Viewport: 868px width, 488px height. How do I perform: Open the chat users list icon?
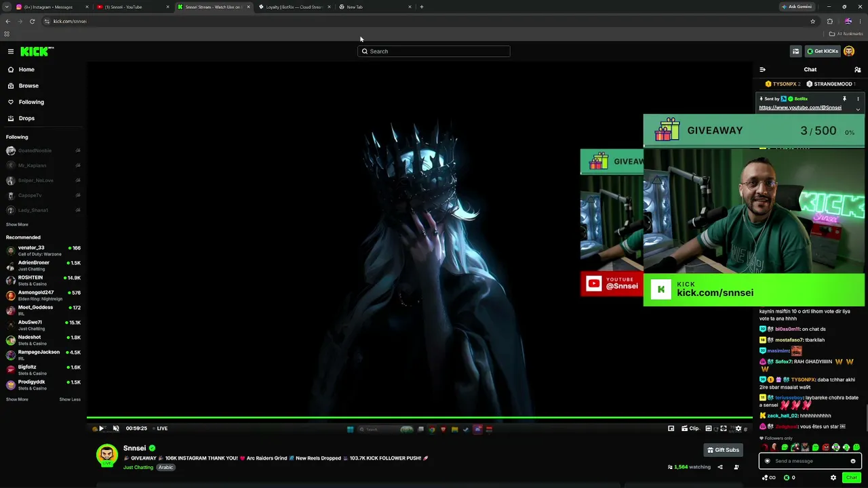[858, 70]
